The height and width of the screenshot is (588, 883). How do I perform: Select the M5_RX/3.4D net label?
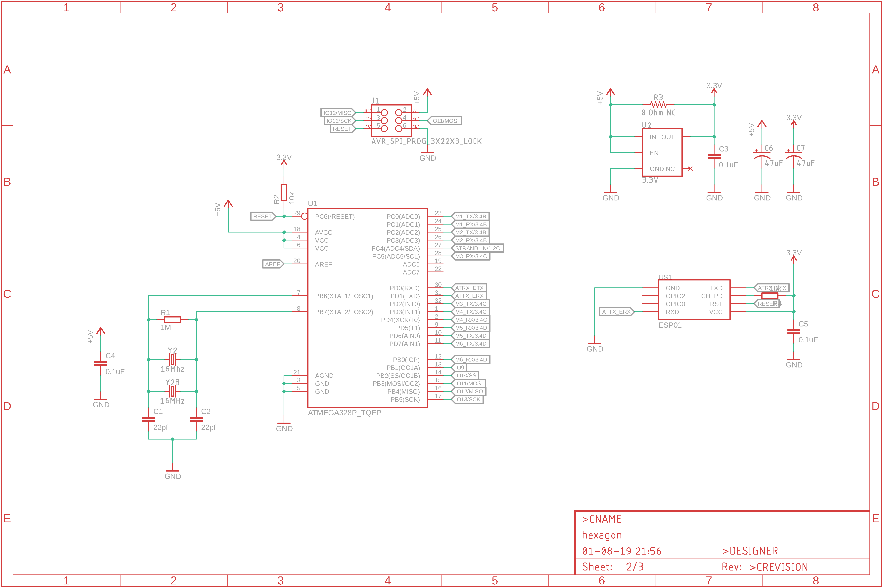click(x=471, y=328)
